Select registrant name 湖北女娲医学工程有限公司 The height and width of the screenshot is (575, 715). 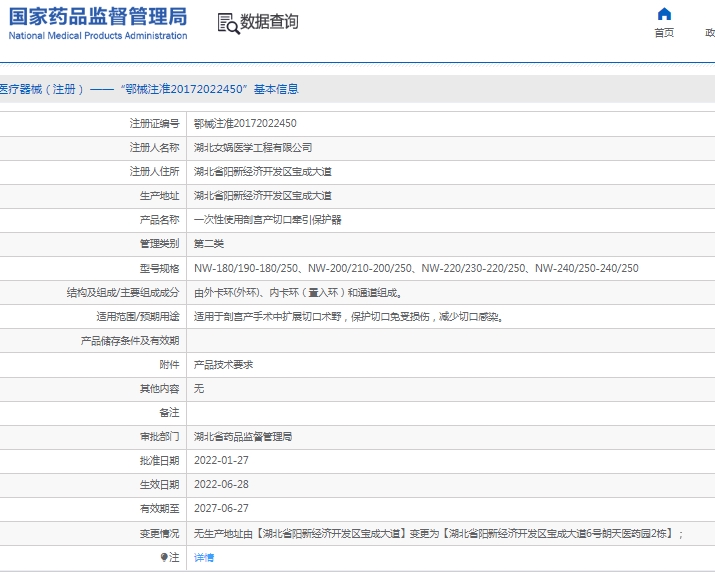coord(253,148)
